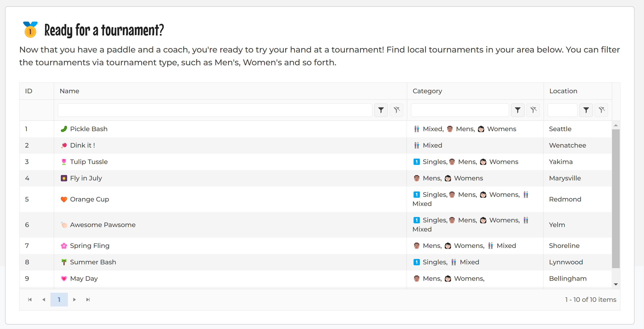Sort by the ID column header
644x329 pixels.
(x=36, y=91)
